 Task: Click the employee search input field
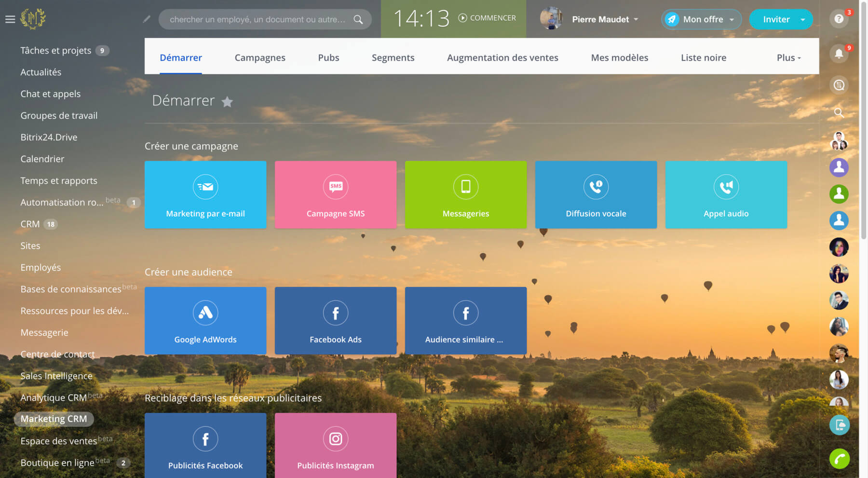click(257, 19)
